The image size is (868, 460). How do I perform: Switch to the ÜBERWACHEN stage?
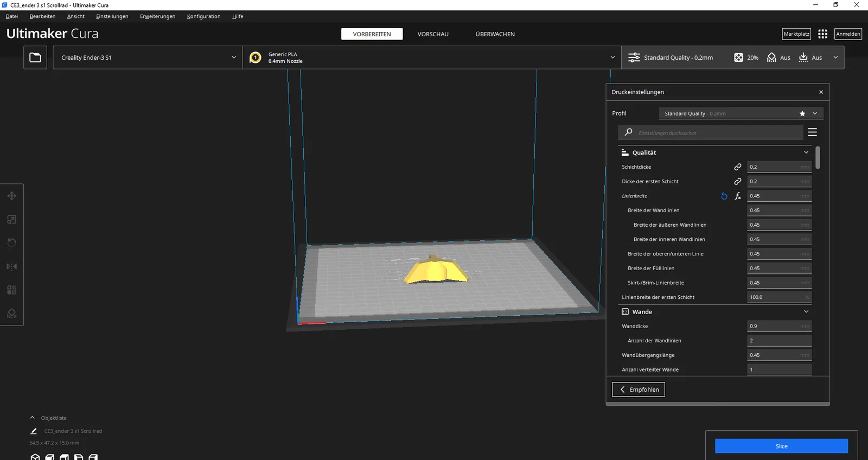click(495, 34)
